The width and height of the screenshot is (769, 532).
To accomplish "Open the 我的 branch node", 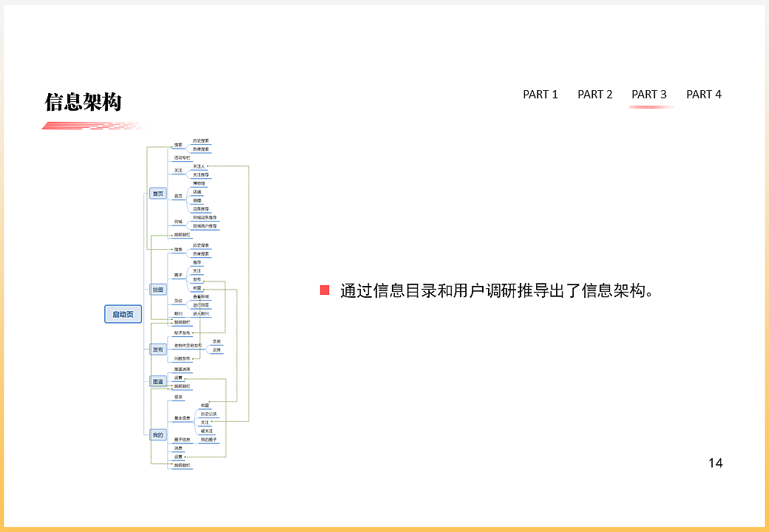I will (x=159, y=435).
